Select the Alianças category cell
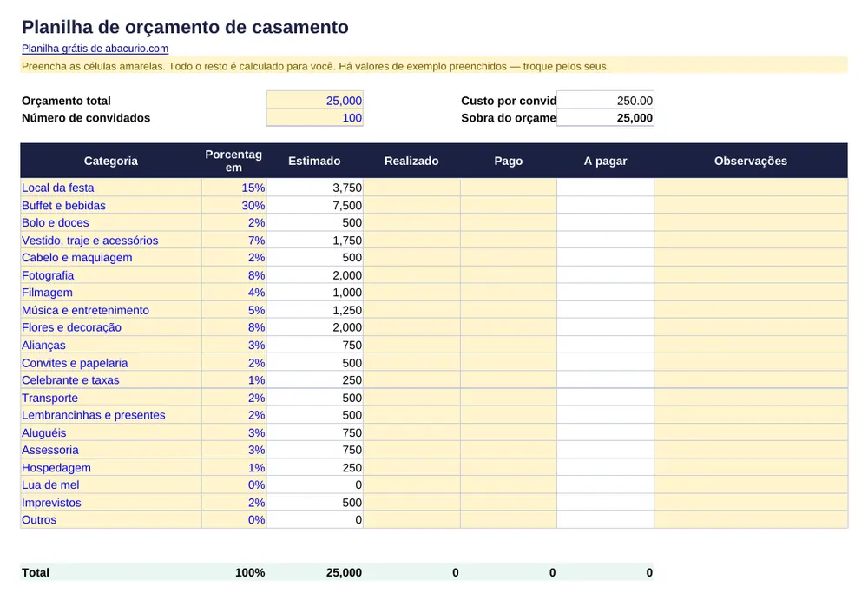This screenshot has width=868, height=600. coord(111,346)
